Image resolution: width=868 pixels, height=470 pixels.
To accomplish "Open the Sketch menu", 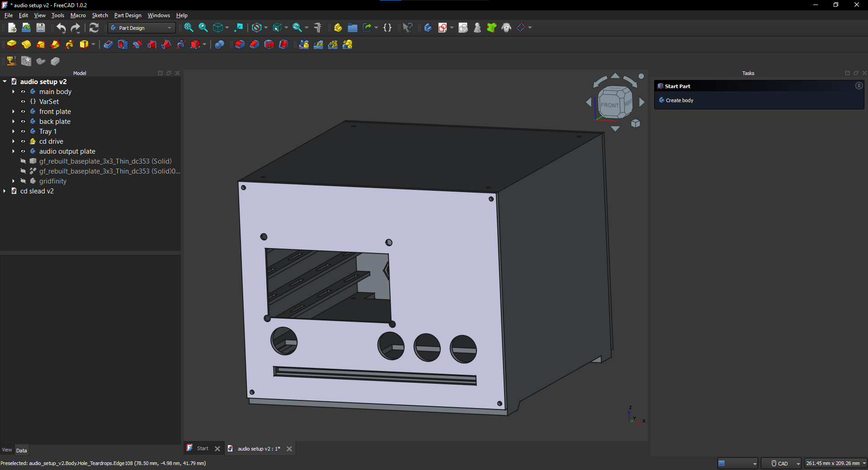I will click(100, 15).
